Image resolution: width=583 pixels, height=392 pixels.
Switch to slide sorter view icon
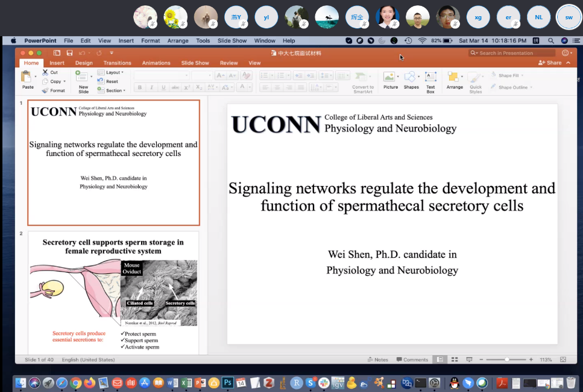click(455, 359)
